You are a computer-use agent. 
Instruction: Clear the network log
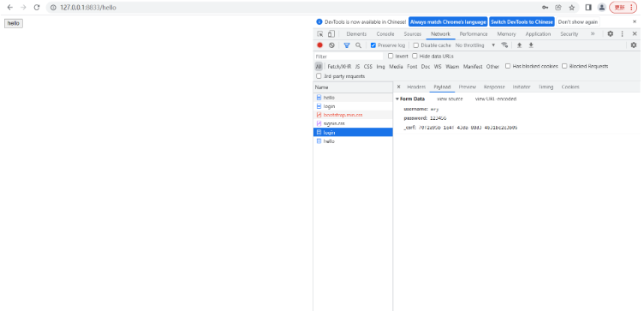point(331,45)
